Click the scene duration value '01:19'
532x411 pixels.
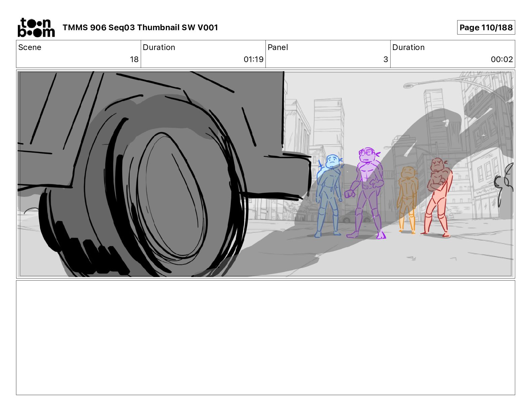254,59
